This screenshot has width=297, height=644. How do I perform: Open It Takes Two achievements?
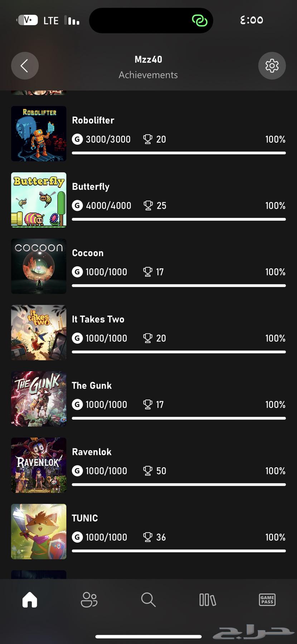tap(148, 333)
